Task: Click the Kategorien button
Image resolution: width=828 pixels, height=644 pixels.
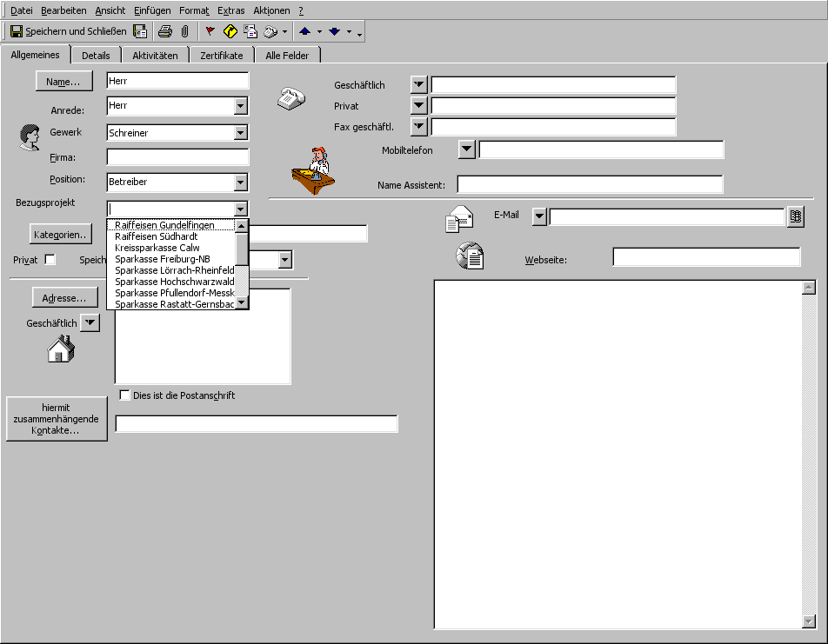Action: point(60,235)
